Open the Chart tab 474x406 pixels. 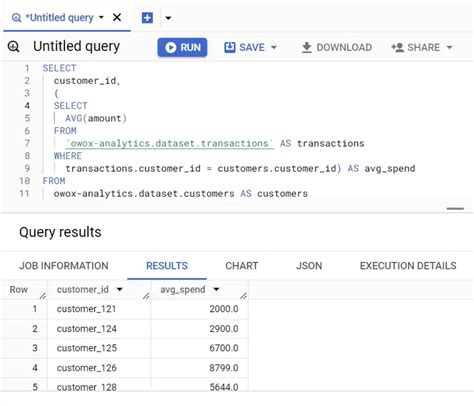click(x=242, y=266)
